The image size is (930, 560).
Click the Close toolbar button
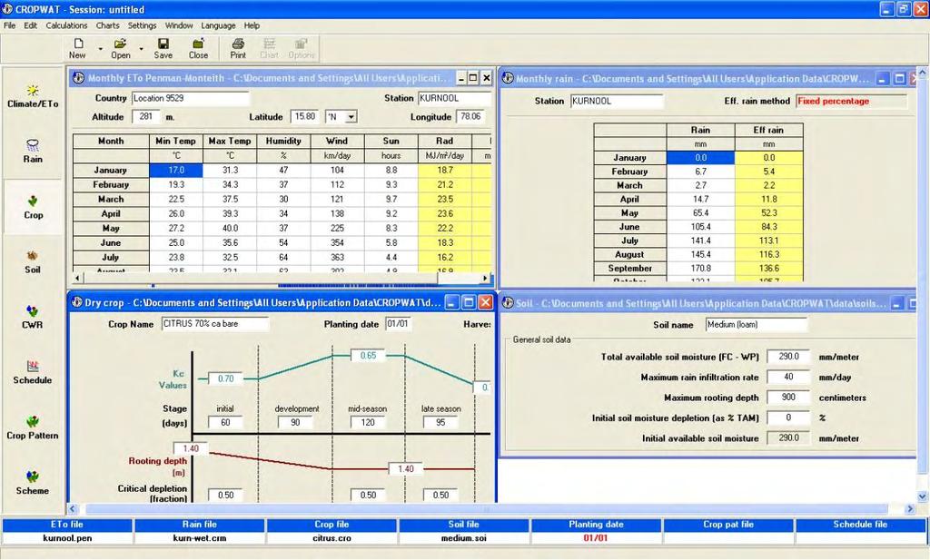point(198,49)
